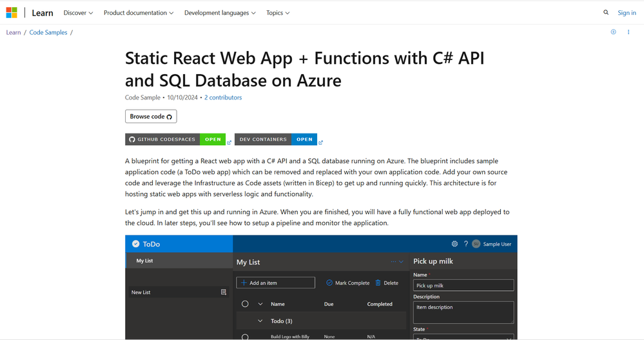Click the help question mark in ToDo app
This screenshot has height=340, width=644.
(x=465, y=244)
